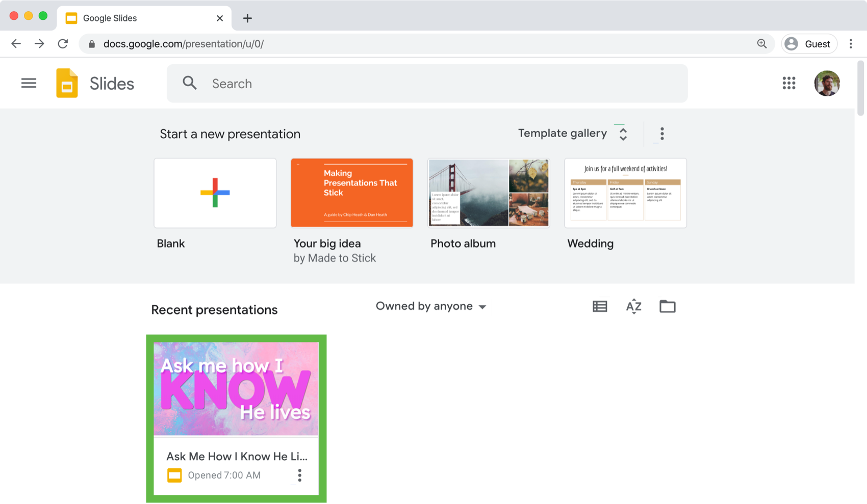867x504 pixels.
Task: Open the Google apps grid
Action: pyautogui.click(x=788, y=83)
